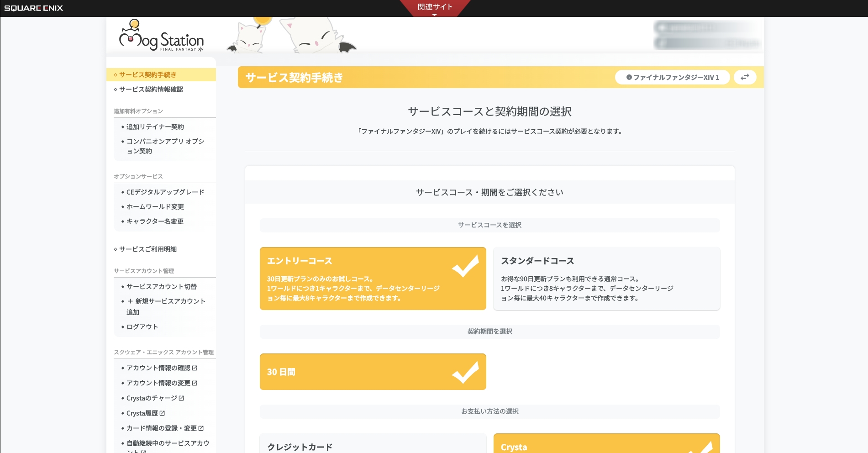Open Crystaのチャージ external link
Screen dimensions: 868x453
click(155, 398)
